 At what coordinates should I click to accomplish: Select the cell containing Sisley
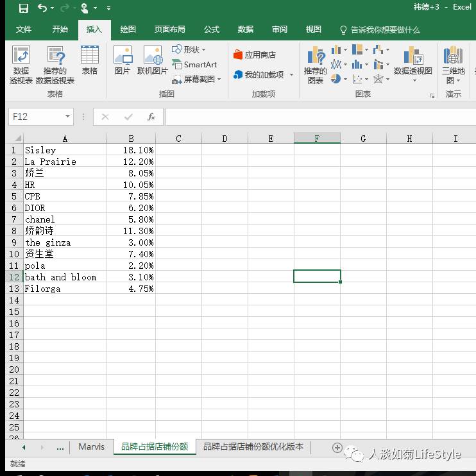coord(65,150)
